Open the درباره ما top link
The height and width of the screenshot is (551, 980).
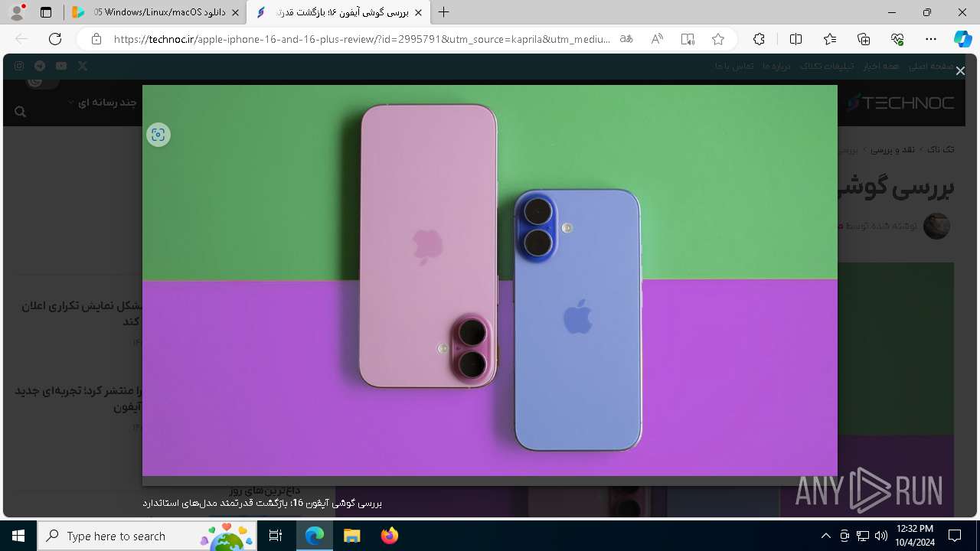pyautogui.click(x=776, y=66)
